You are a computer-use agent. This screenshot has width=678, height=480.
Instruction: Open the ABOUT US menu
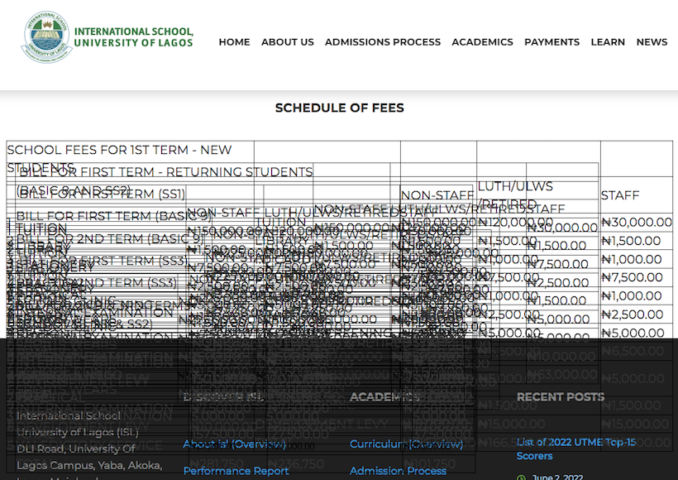coord(287,42)
